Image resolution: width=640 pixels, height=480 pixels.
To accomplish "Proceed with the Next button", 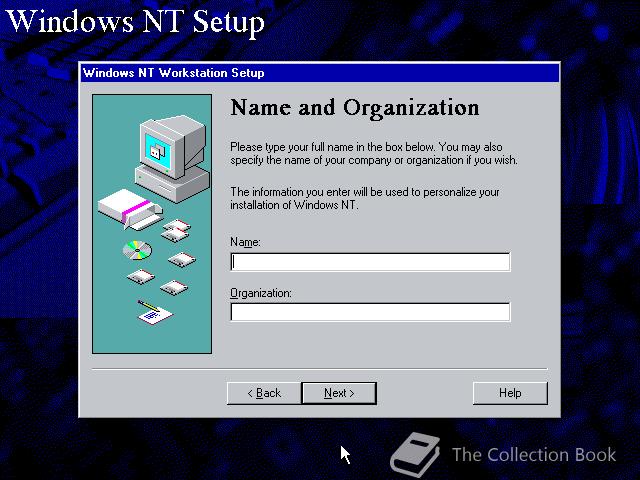I will coord(339,393).
